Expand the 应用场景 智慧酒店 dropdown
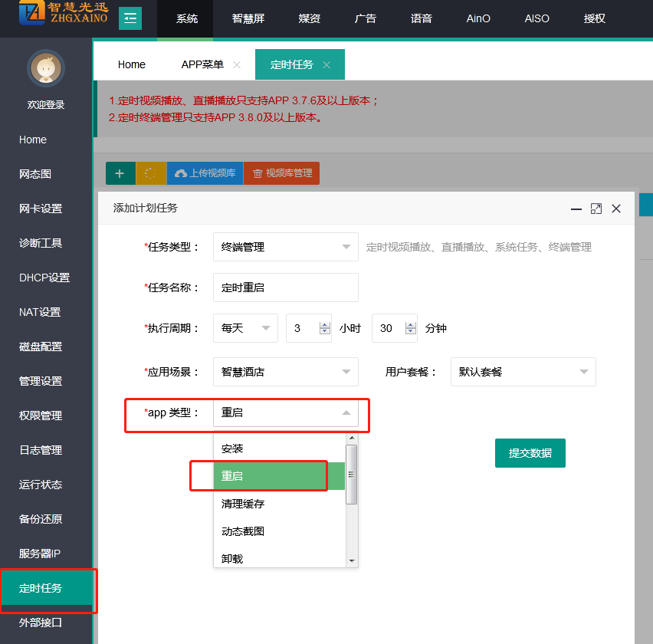The height and width of the screenshot is (644, 653). (285, 372)
